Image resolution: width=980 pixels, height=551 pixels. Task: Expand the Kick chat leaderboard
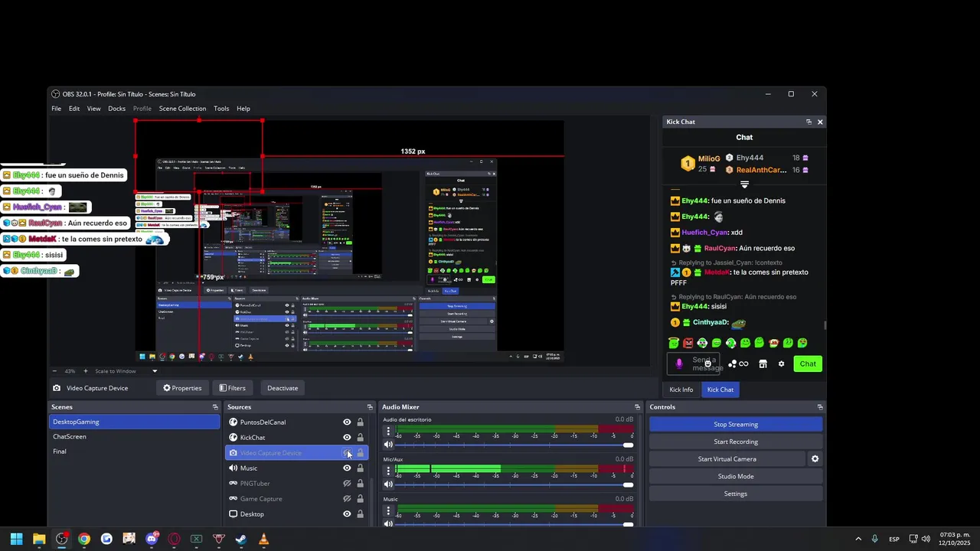pyautogui.click(x=744, y=184)
